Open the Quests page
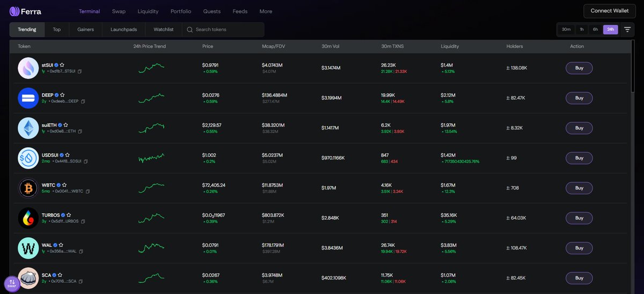Screen dimensions: 644x294 click(212, 11)
